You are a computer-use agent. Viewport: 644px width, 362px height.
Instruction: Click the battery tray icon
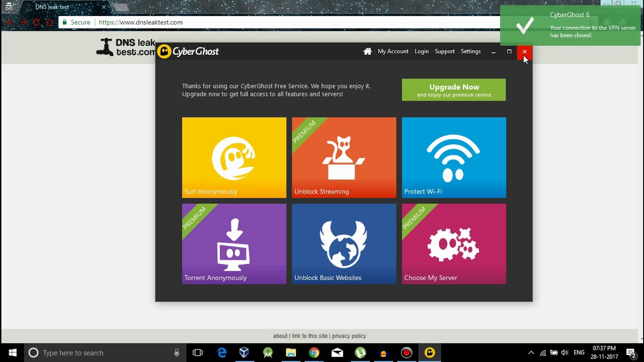554,353
